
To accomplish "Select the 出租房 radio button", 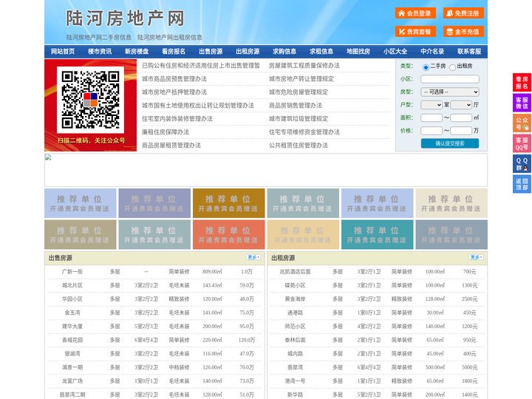I will point(452,67).
